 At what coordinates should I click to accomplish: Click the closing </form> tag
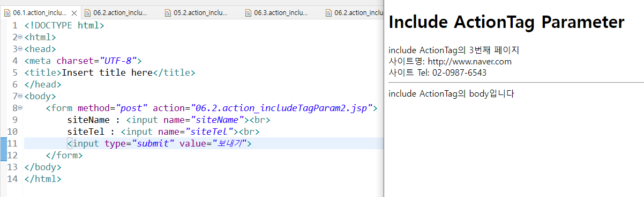tap(64, 156)
